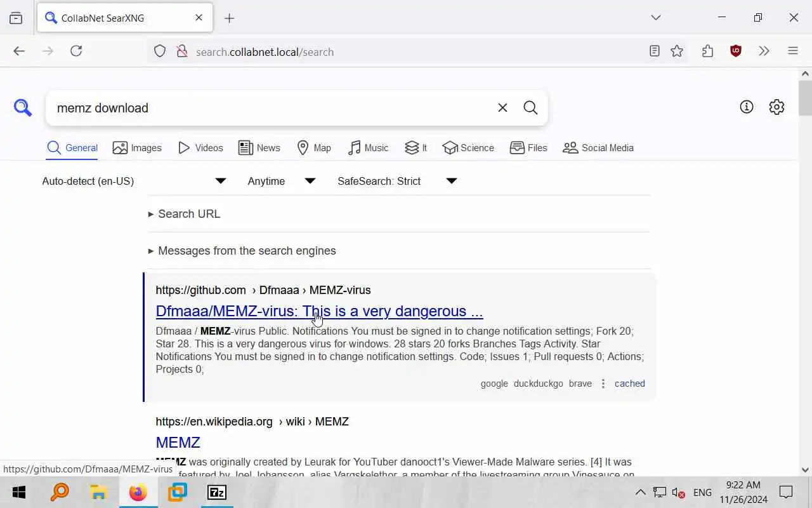Show hidden tray icons
The height and width of the screenshot is (508, 812).
[640, 492]
